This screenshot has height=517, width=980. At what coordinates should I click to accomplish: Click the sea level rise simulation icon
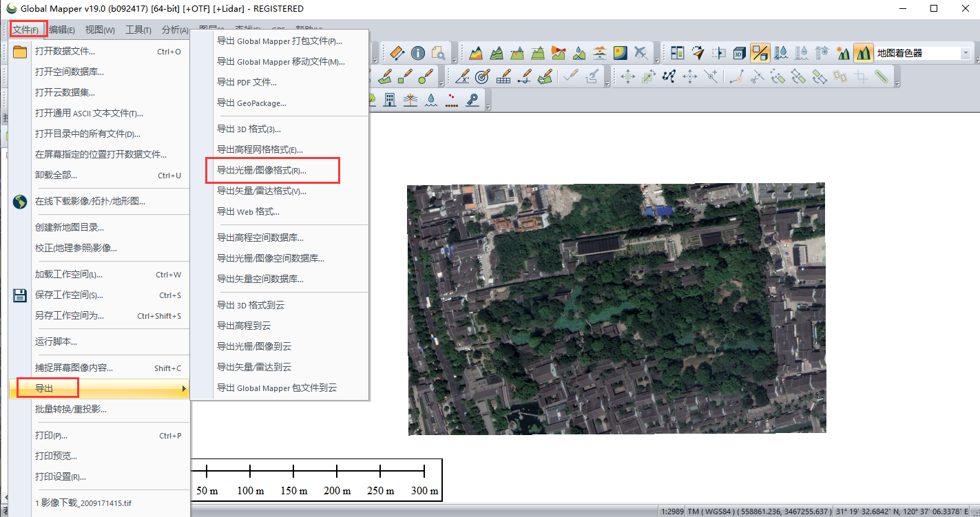click(600, 53)
